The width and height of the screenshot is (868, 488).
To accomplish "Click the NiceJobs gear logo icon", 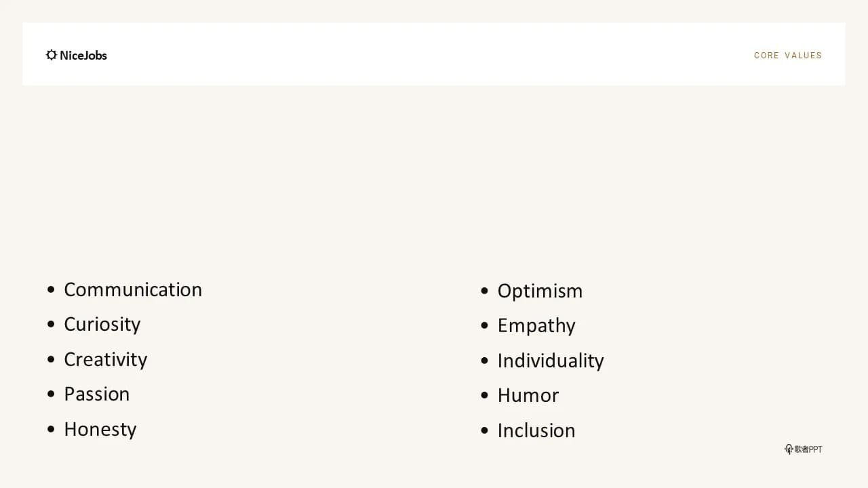I will (x=52, y=55).
